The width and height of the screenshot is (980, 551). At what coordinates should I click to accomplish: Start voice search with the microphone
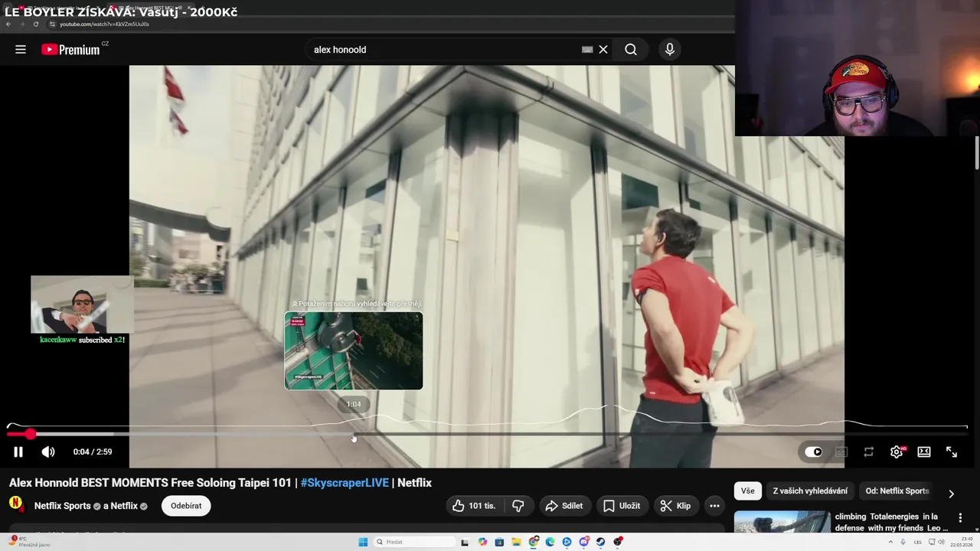pyautogui.click(x=670, y=50)
